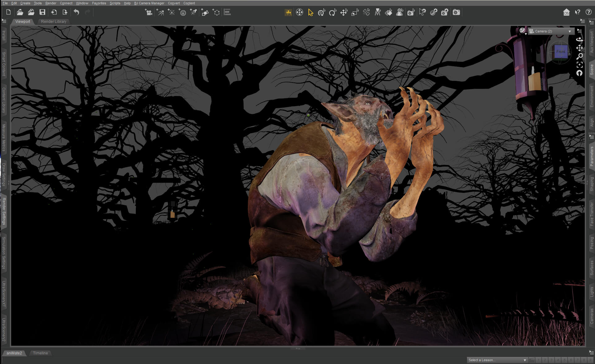595x364 pixels.
Task: Click lesson step 1 button
Action: click(538, 360)
